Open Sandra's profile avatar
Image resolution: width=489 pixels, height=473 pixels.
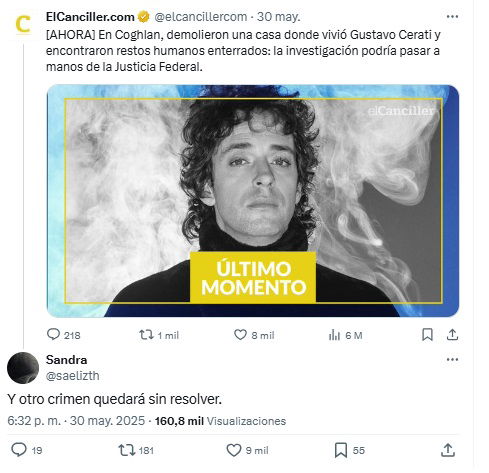click(23, 367)
